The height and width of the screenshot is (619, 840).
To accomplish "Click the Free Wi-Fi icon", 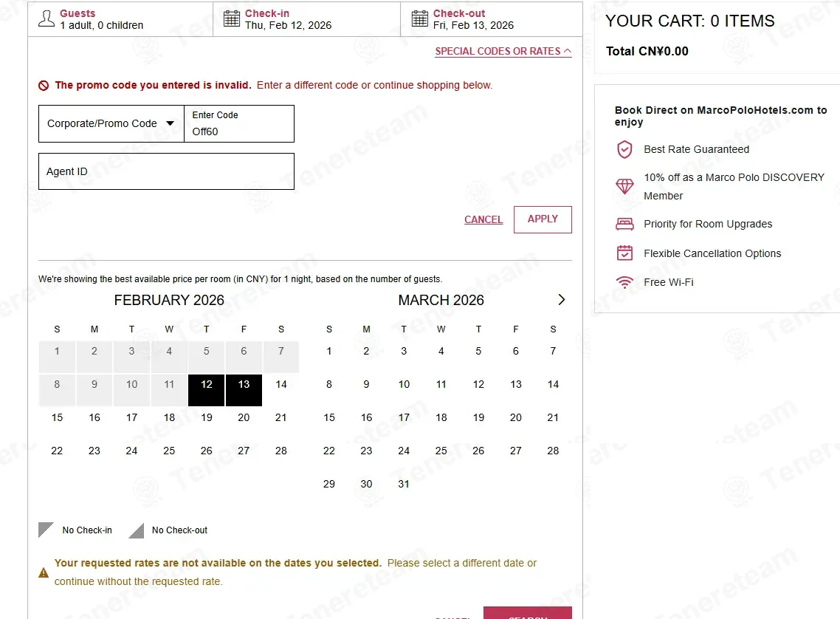I will coord(624,282).
